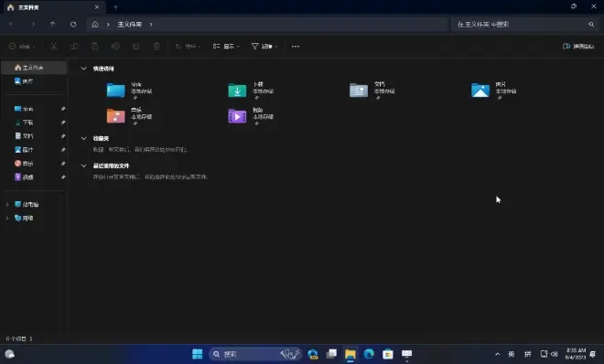The height and width of the screenshot is (364, 604).
Task: Collapse the Recent files section
Action: (x=83, y=166)
